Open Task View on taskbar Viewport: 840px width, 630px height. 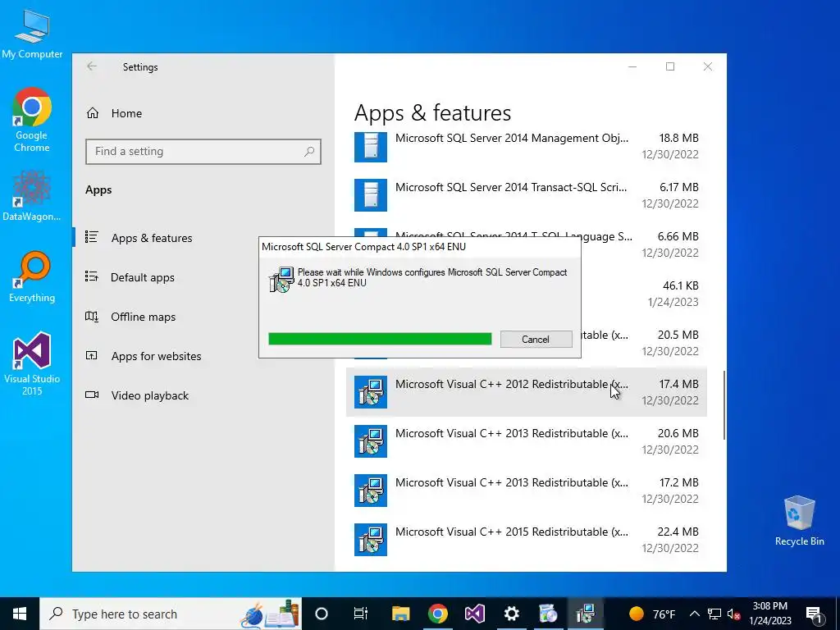pos(361,614)
